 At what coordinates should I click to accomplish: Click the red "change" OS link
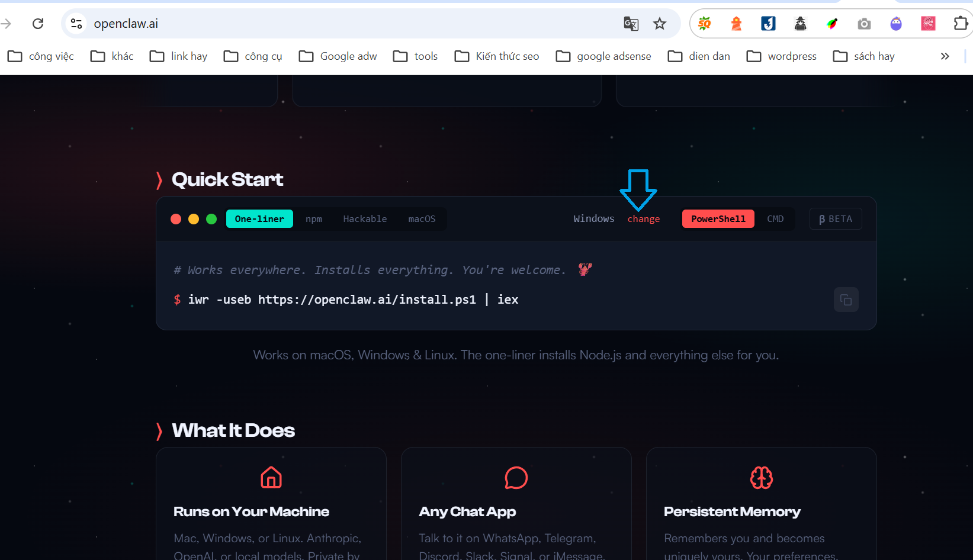click(x=644, y=219)
